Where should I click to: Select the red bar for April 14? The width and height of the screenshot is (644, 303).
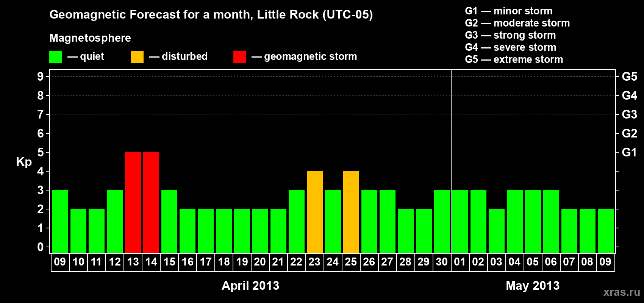[151, 203]
